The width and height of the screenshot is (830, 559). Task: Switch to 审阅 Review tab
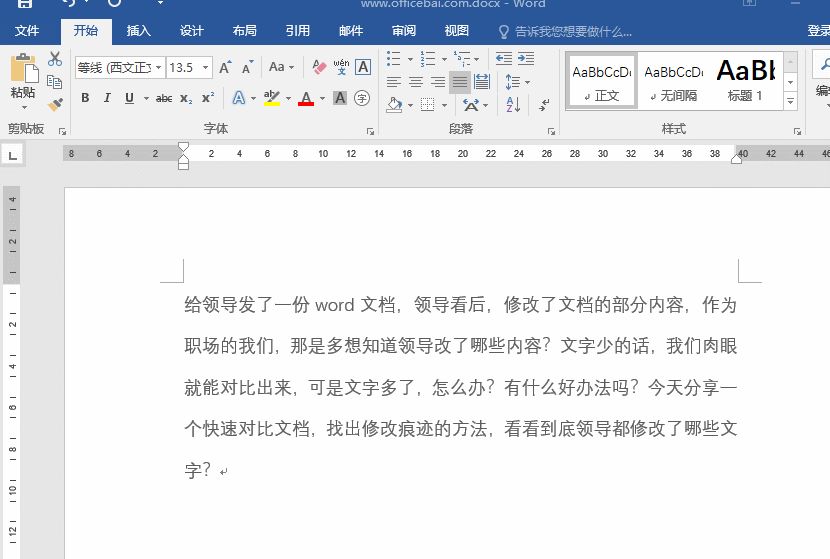[404, 31]
